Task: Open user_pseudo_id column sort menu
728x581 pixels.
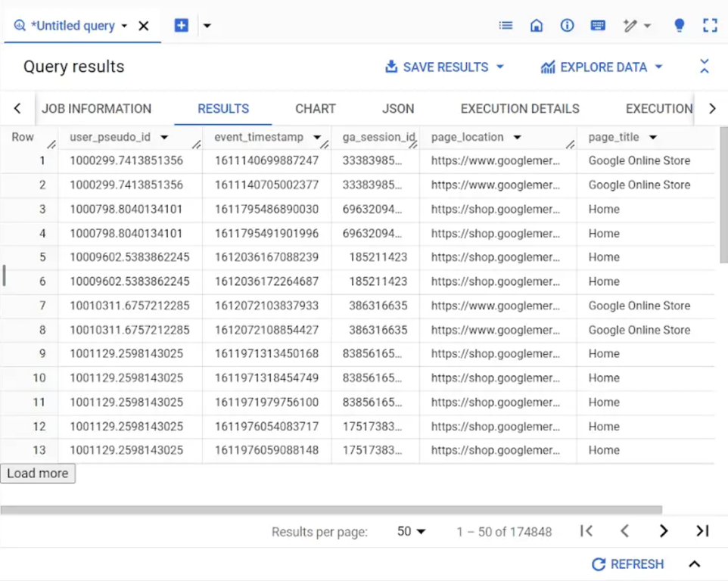Action: 164,138
